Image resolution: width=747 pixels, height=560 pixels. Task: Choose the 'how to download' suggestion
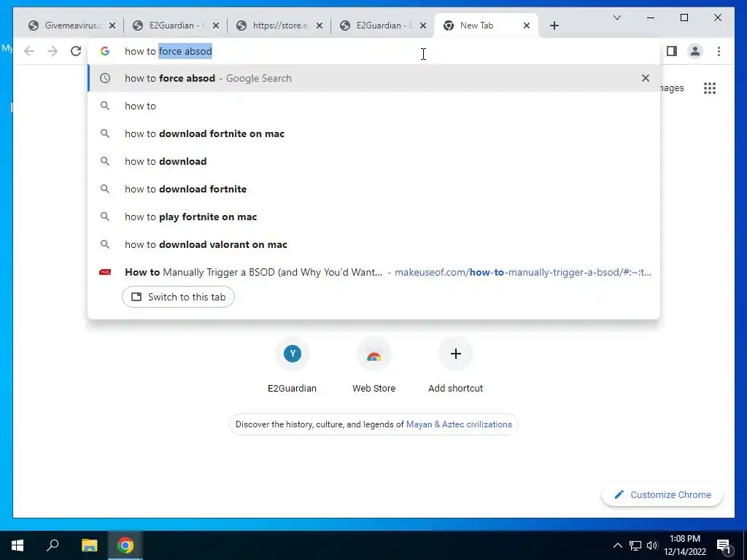pyautogui.click(x=374, y=161)
